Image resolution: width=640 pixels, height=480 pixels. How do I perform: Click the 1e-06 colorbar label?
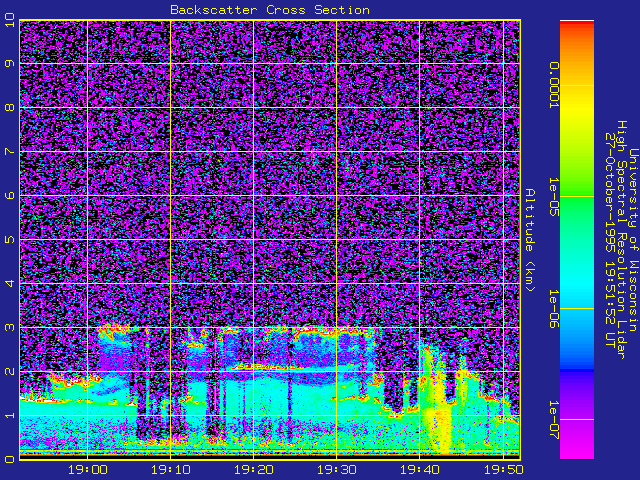tap(553, 309)
